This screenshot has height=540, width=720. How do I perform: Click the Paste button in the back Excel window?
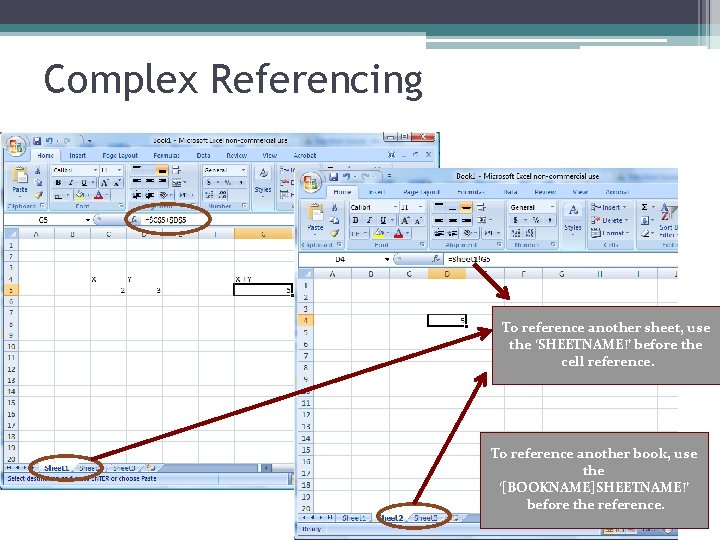coord(20,180)
